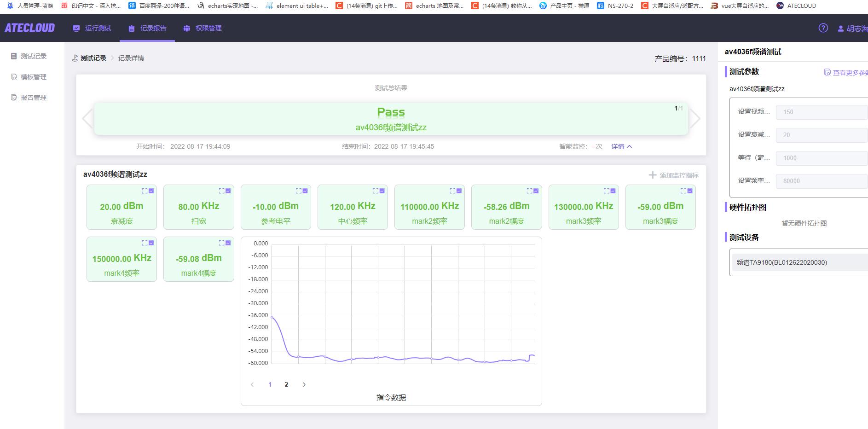Screen dimensions: 868x429
Task: Open the help question-mark icon
Action: point(822,28)
